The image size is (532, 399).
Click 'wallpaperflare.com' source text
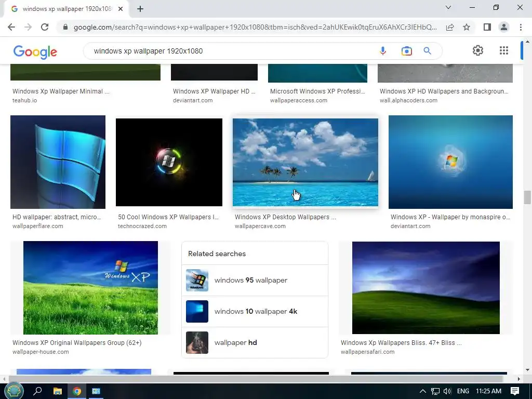click(37, 226)
